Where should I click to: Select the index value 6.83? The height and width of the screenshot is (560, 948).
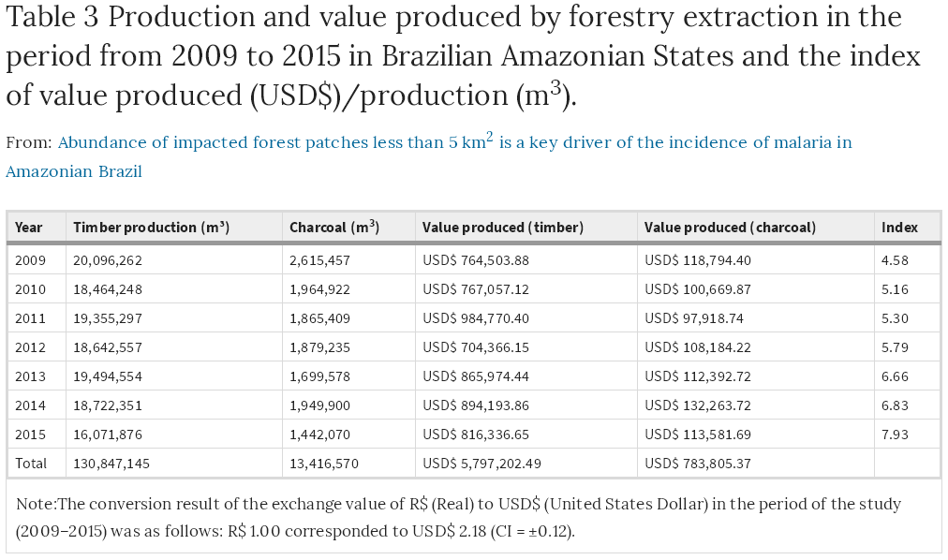tap(895, 405)
